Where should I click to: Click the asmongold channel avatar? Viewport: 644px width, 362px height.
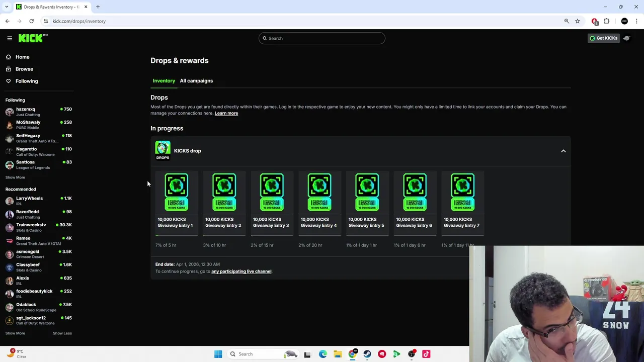click(x=10, y=254)
